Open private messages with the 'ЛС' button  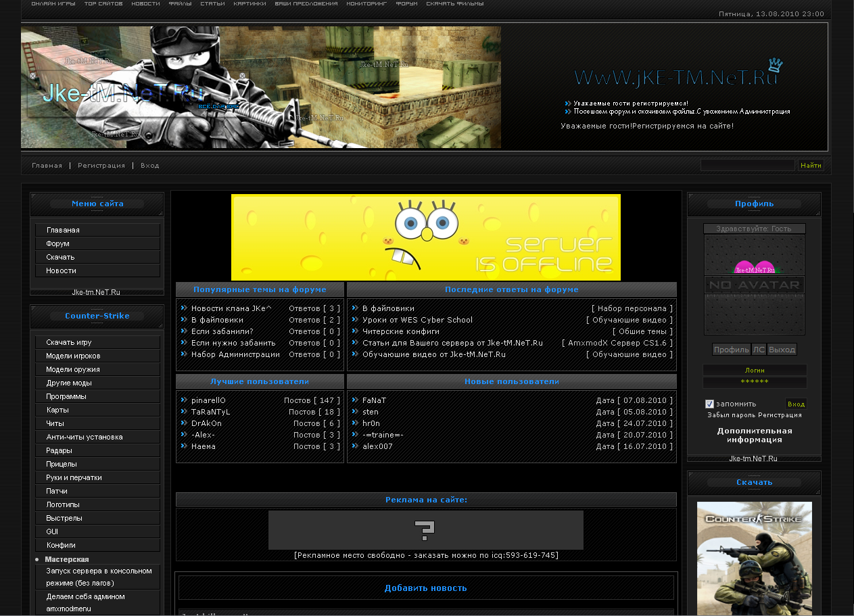click(x=759, y=350)
